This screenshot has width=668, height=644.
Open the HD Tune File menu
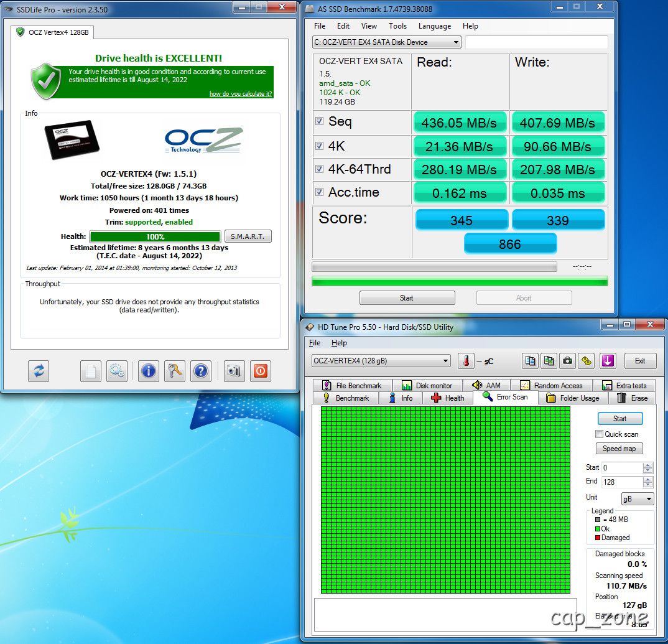[x=315, y=343]
